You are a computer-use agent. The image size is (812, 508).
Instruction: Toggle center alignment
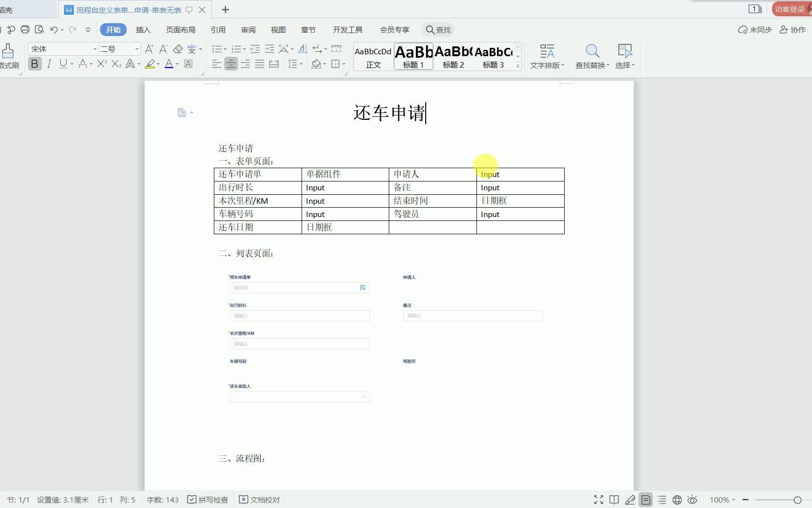point(231,64)
